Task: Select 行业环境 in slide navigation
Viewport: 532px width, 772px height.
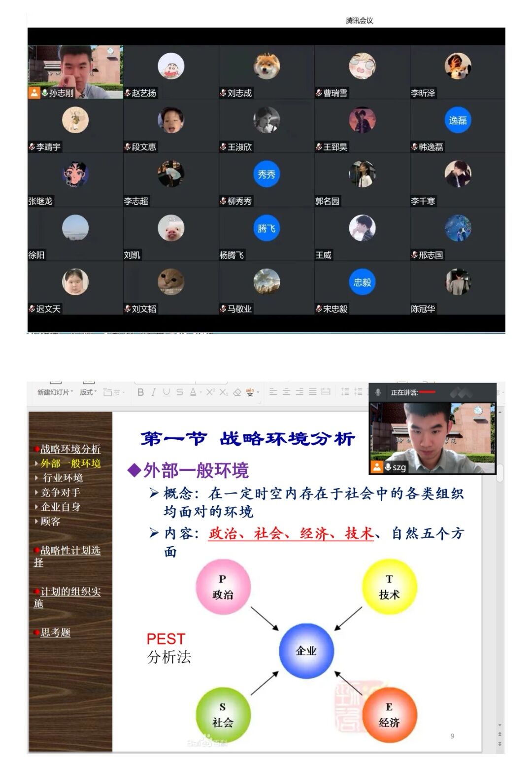Action: tap(63, 478)
